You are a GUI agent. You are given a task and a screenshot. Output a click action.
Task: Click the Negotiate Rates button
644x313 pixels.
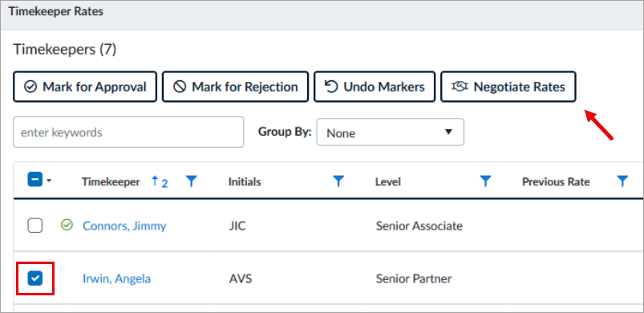[508, 87]
